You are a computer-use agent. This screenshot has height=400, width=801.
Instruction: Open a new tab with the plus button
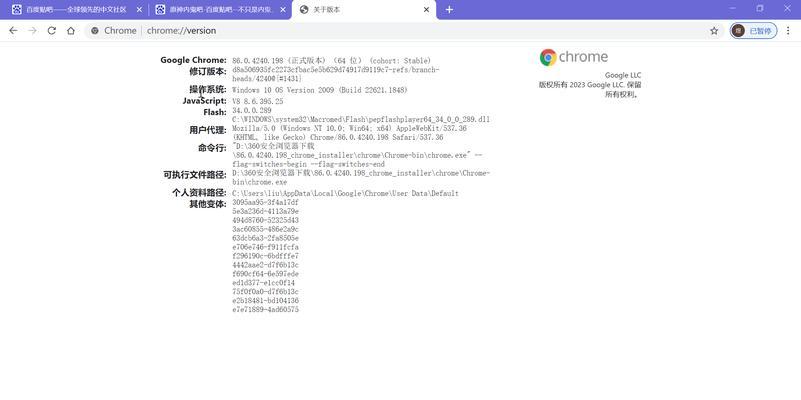(449, 9)
